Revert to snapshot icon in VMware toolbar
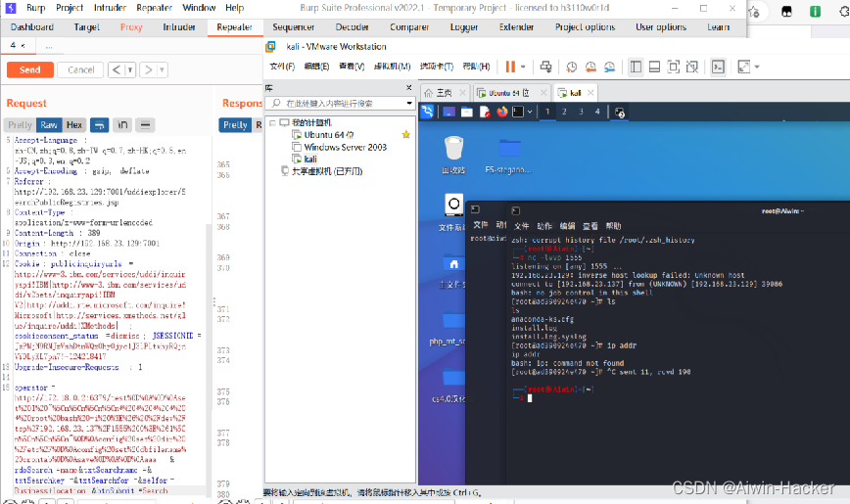 click(x=590, y=67)
